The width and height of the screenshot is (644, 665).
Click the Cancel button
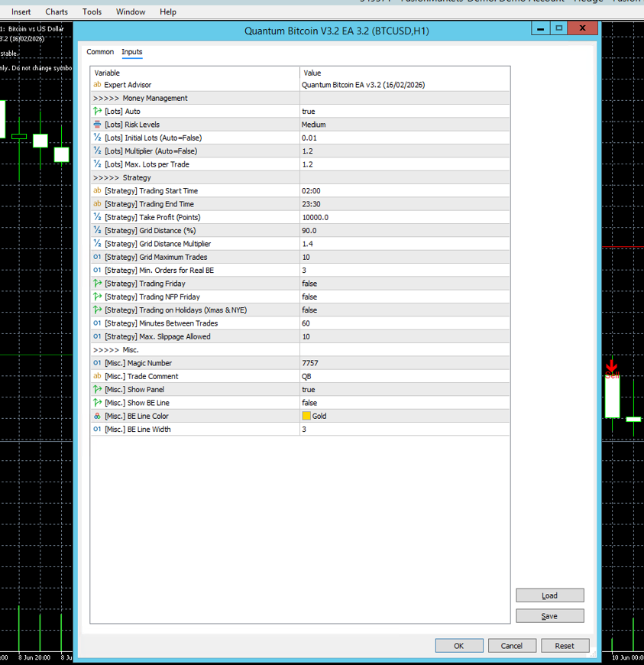[512, 645]
